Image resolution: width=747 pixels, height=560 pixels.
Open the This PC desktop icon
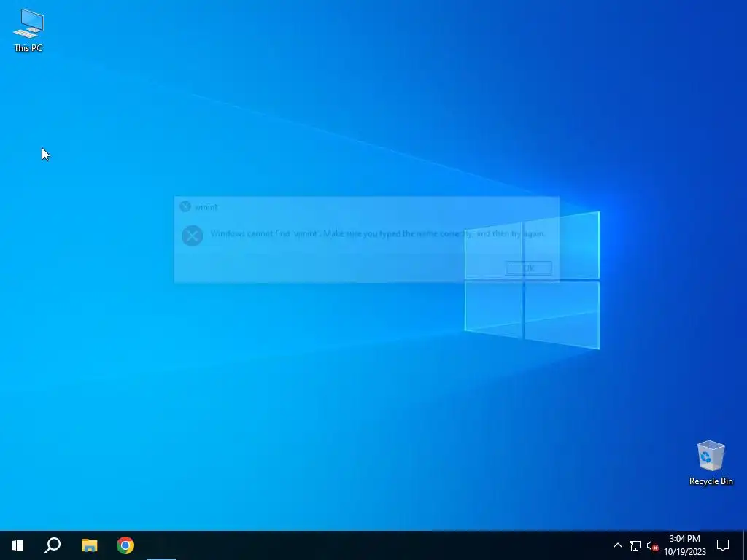[28, 30]
